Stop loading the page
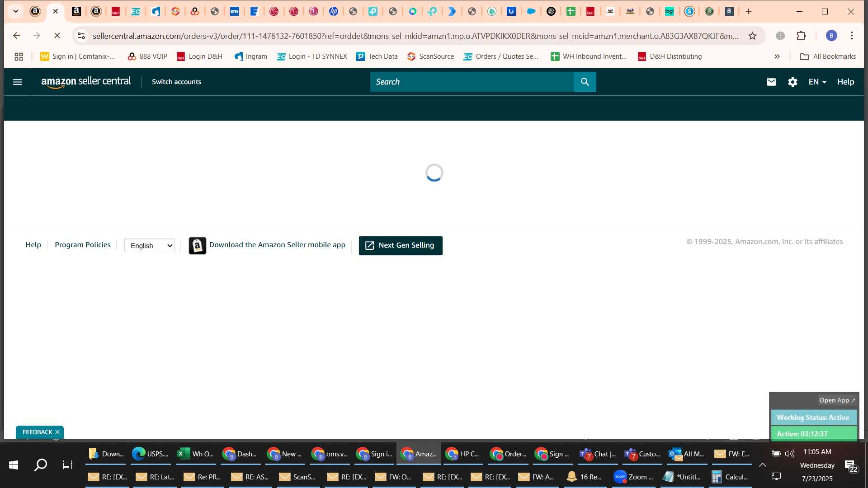This screenshot has width=868, height=488. click(57, 36)
